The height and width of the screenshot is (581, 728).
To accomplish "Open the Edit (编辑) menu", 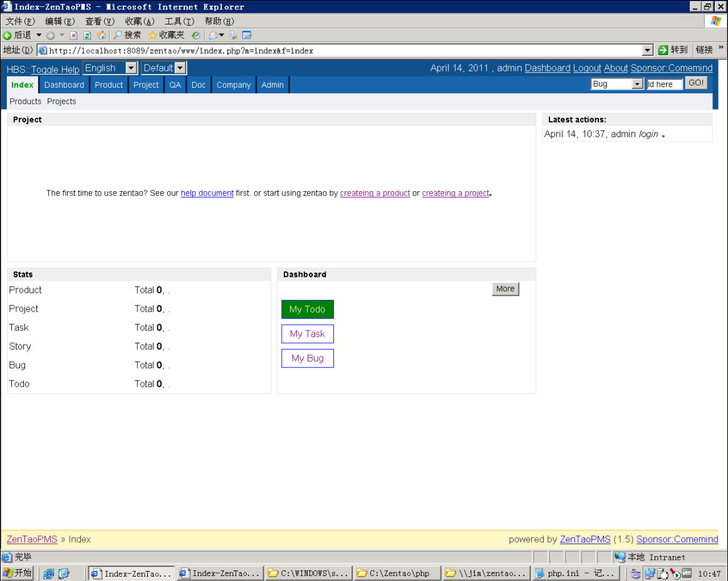I will click(x=60, y=21).
